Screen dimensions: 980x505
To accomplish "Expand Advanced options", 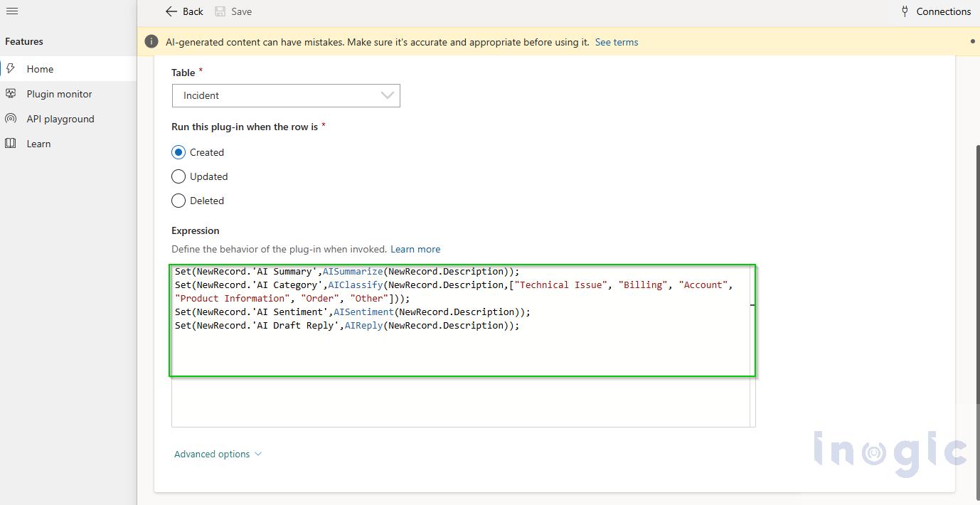I will pyautogui.click(x=218, y=454).
